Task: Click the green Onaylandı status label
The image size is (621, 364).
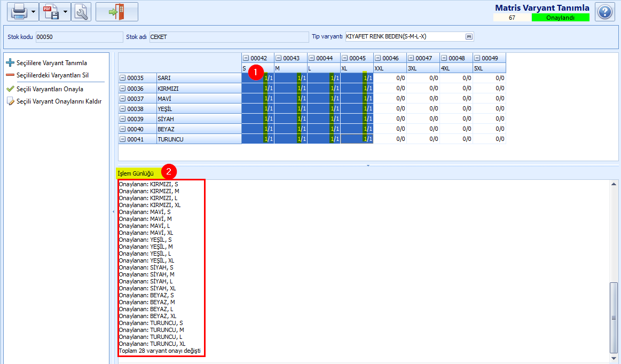Action: tap(561, 18)
